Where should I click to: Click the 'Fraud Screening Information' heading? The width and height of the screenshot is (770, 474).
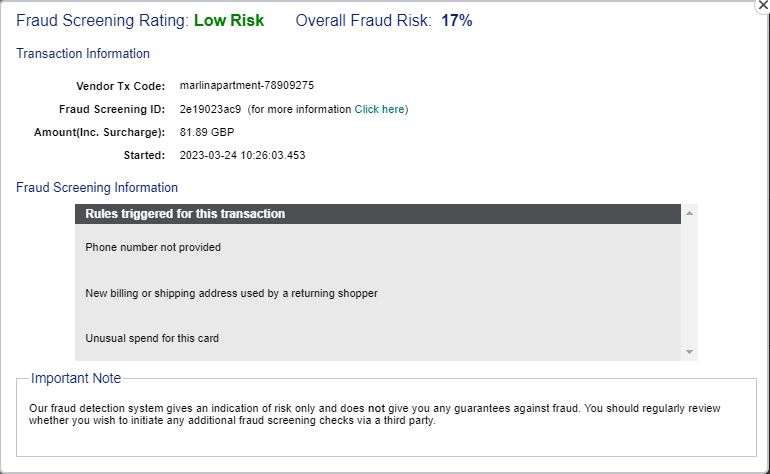pos(97,188)
